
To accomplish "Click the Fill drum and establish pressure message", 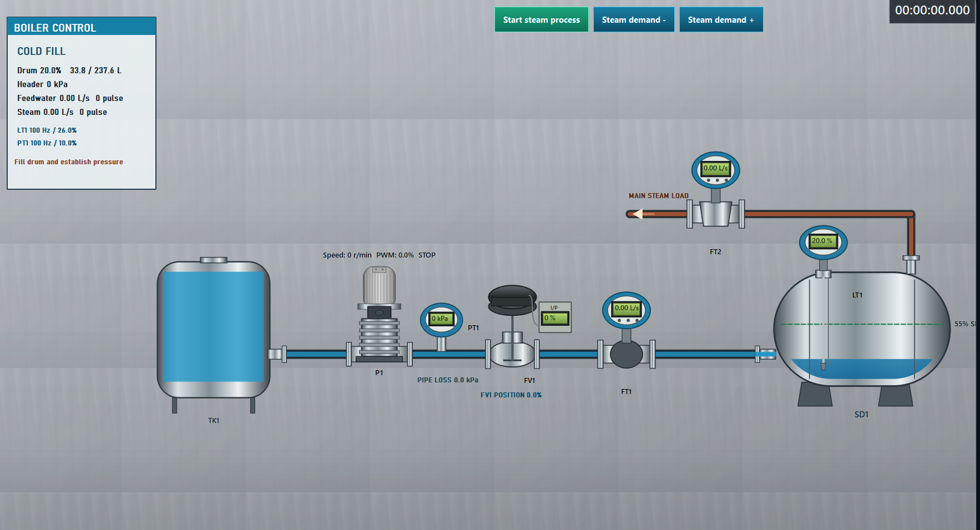I will 69,162.
